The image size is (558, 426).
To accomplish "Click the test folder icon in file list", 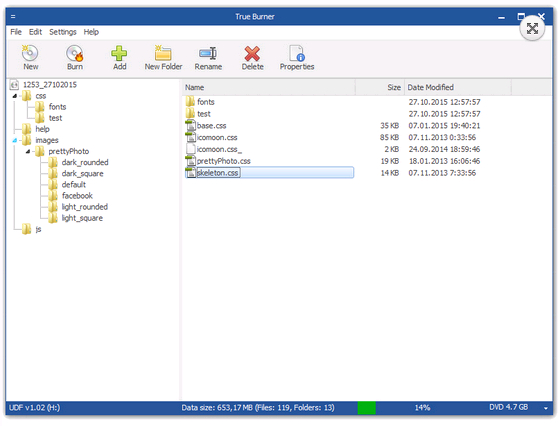I will pyautogui.click(x=190, y=114).
